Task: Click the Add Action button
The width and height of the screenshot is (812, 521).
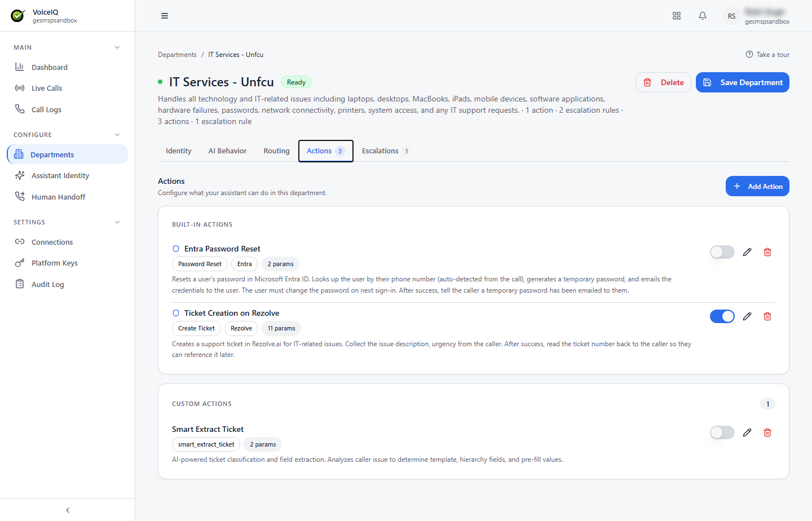Action: coord(757,186)
